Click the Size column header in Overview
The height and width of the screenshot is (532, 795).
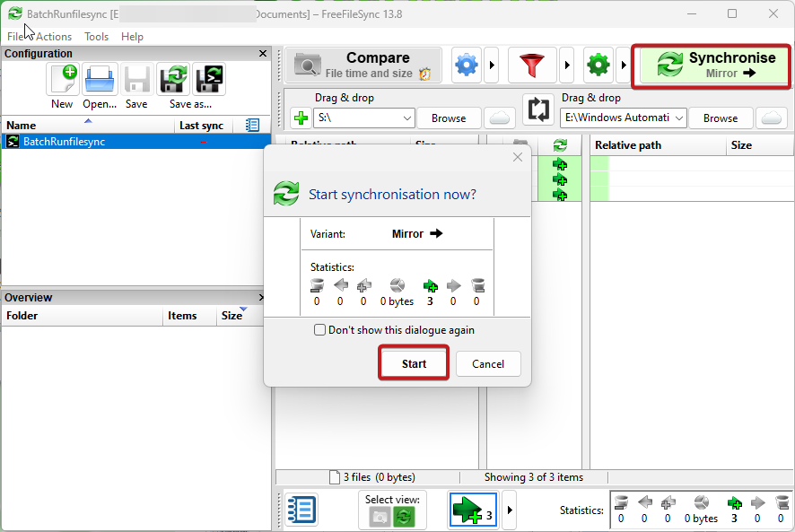[240, 316]
